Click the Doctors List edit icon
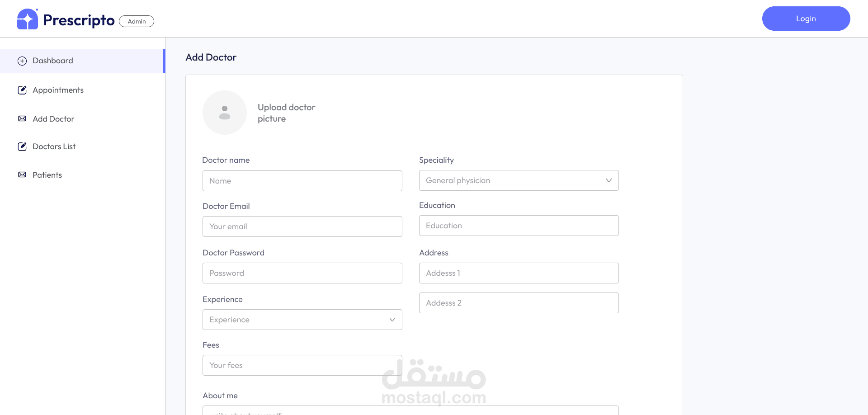 point(22,146)
